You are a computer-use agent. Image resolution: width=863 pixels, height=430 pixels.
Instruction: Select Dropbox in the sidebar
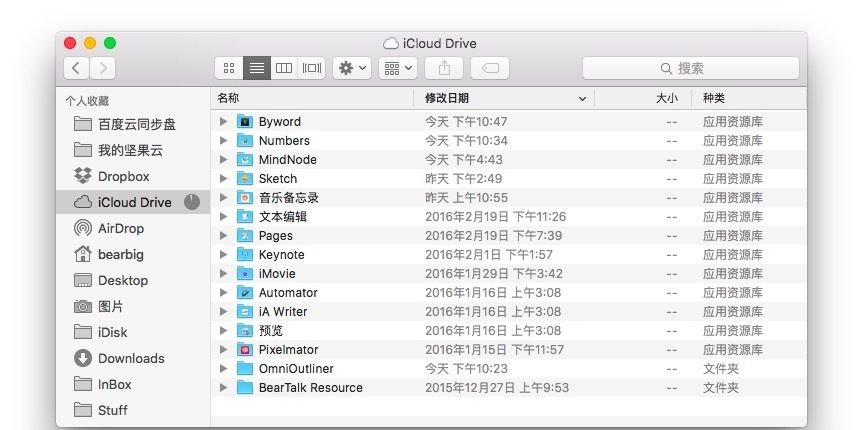[x=123, y=176]
